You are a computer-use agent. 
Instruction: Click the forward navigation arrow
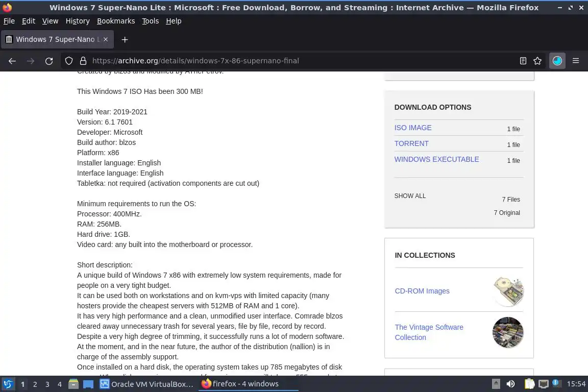tap(31, 61)
